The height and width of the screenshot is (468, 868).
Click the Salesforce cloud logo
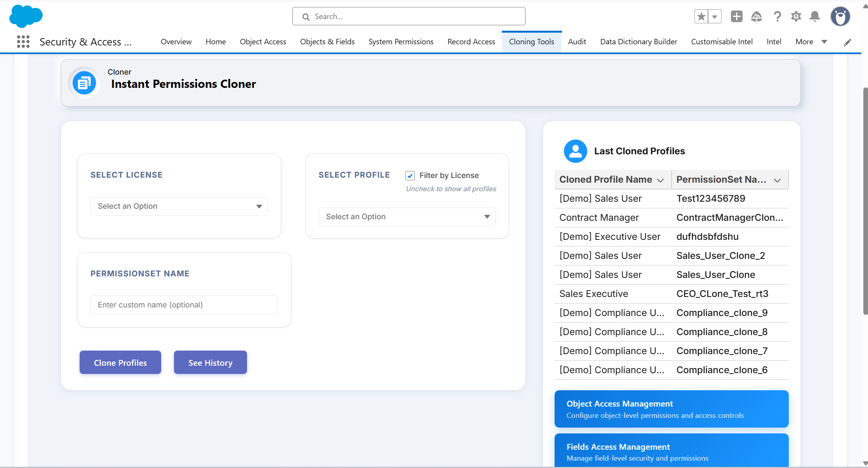coord(26,16)
